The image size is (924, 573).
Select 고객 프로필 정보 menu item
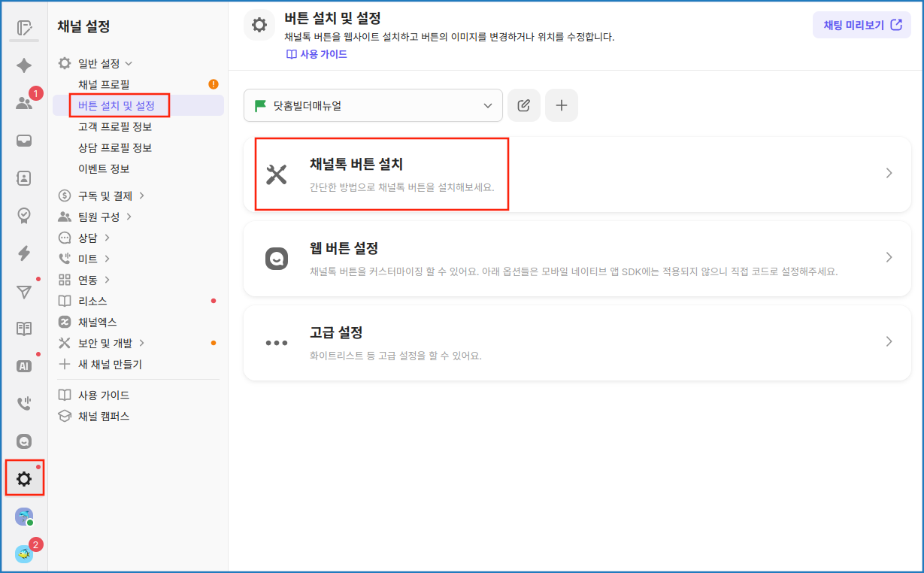coord(115,126)
